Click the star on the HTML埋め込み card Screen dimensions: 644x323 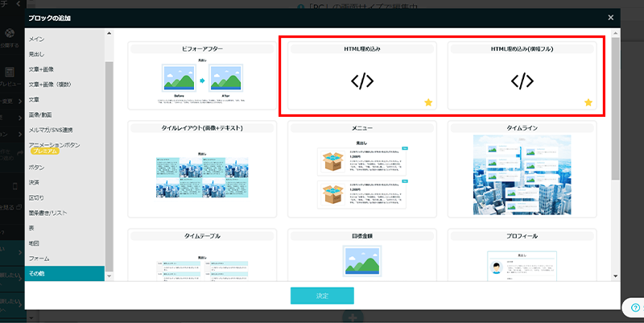point(428,103)
